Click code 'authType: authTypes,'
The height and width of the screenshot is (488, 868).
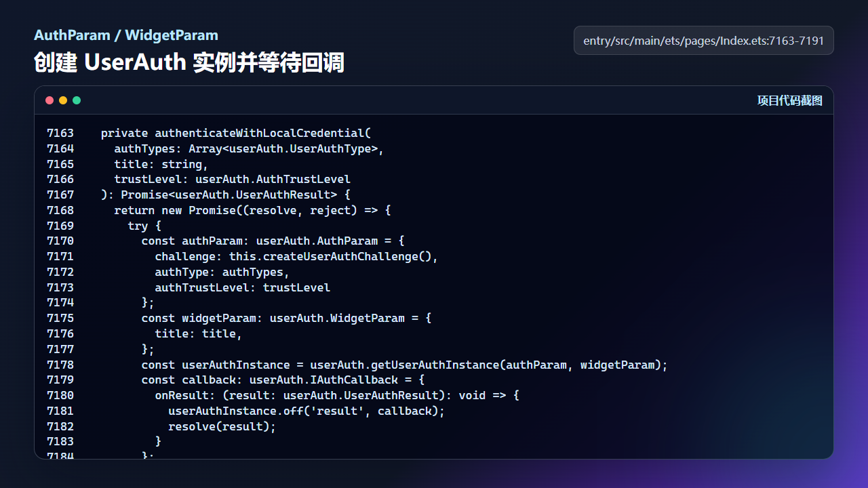(x=222, y=272)
